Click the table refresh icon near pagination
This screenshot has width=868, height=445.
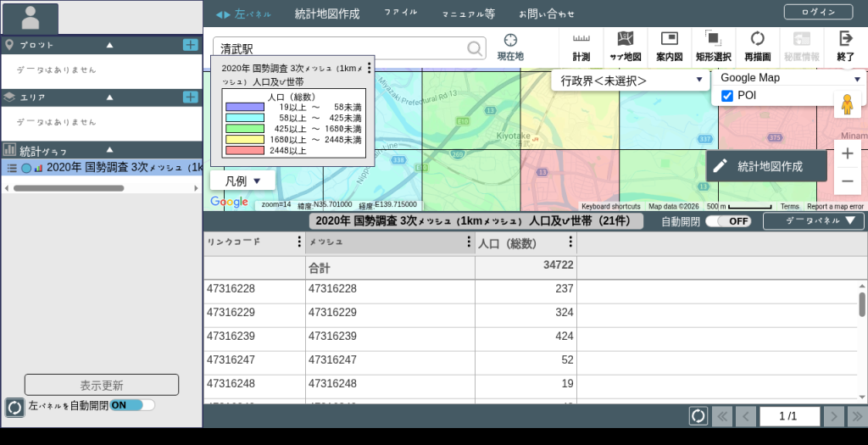698,416
